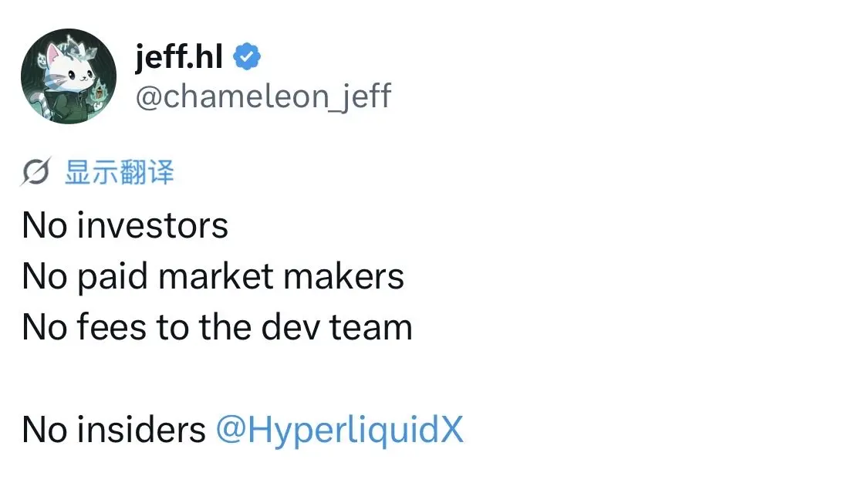Click the Grok slashed-circle translate icon
The image size is (868, 483).
tap(36, 171)
